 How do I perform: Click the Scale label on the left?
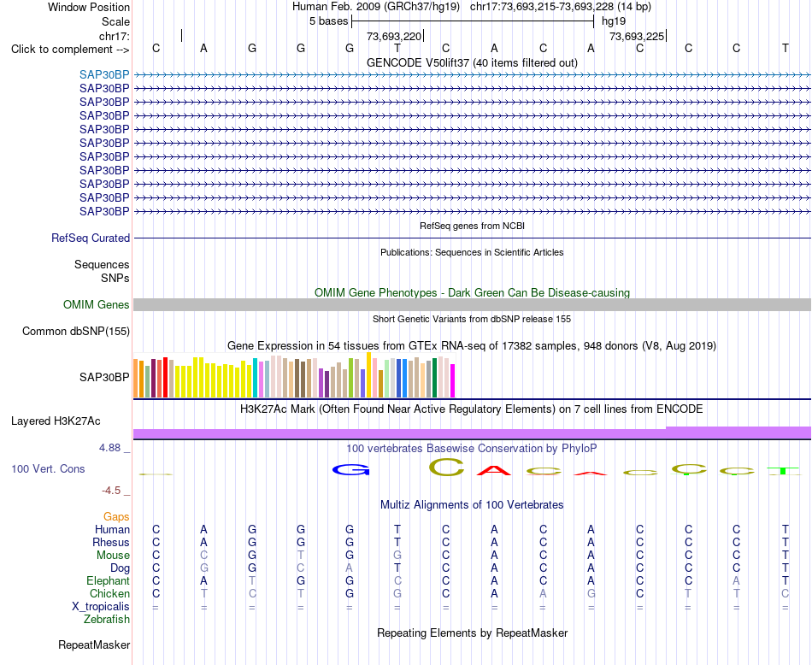coord(115,21)
